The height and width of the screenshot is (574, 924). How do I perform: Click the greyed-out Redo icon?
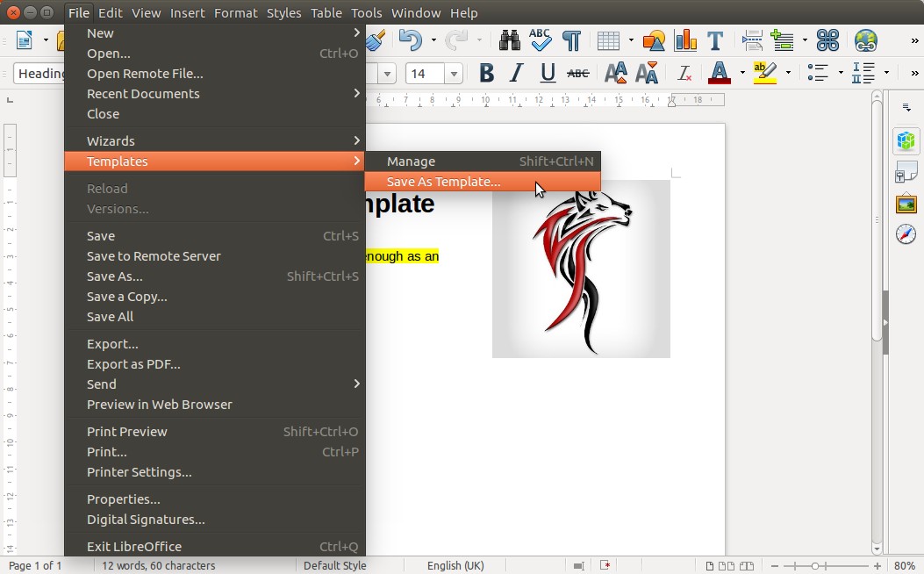click(456, 40)
